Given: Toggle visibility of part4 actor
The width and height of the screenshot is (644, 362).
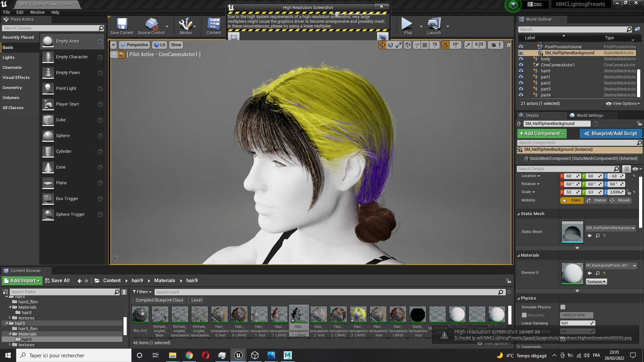Looking at the screenshot, I should 521,95.
